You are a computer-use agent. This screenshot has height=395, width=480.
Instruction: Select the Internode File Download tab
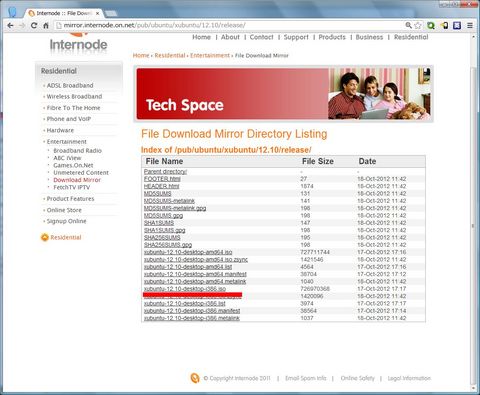[64, 13]
